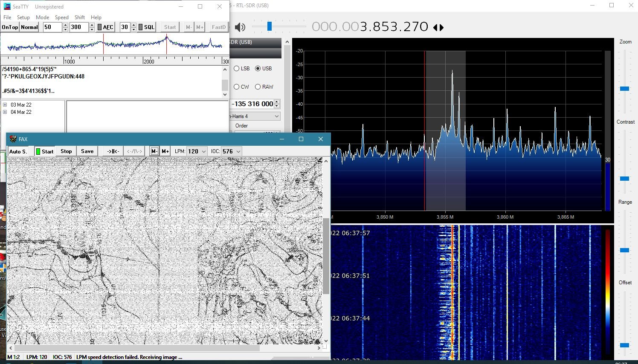Image resolution: width=638 pixels, height=364 pixels.
Task: Open the IOC 576 dropdown in FAX window
Action: [x=232, y=151]
